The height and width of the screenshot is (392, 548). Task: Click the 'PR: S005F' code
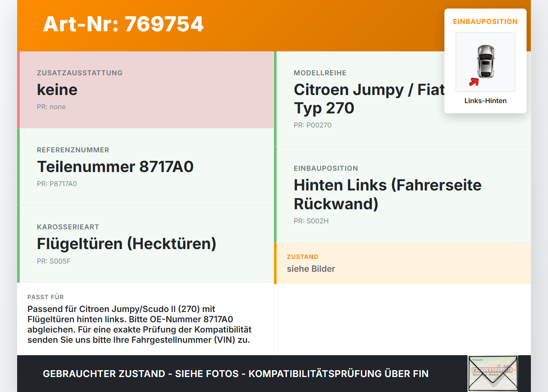coord(54,261)
